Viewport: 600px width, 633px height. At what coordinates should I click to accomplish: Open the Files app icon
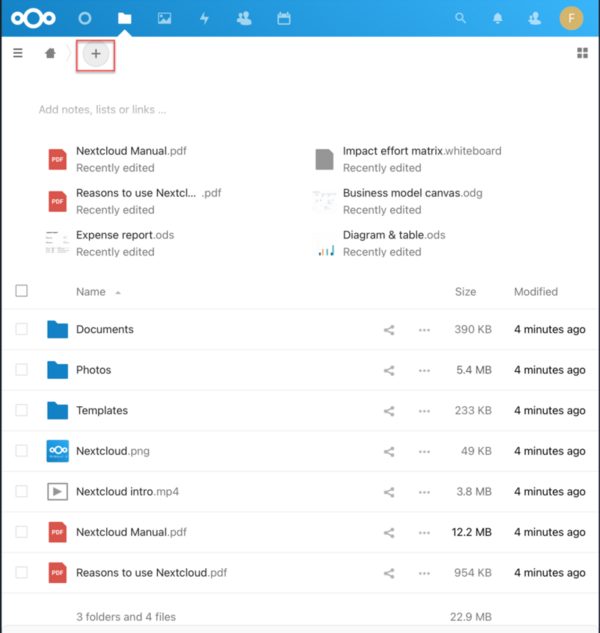tap(124, 18)
